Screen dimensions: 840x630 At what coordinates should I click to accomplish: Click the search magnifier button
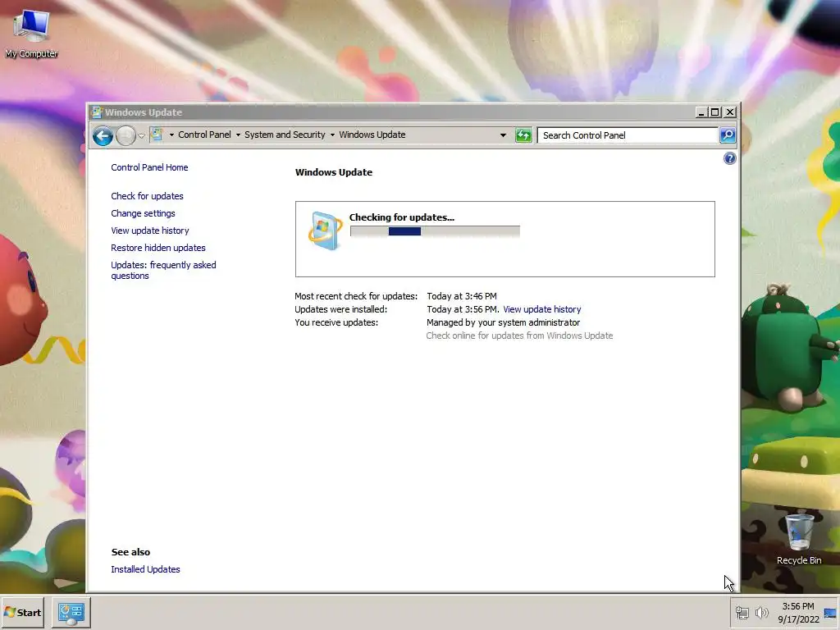click(728, 135)
